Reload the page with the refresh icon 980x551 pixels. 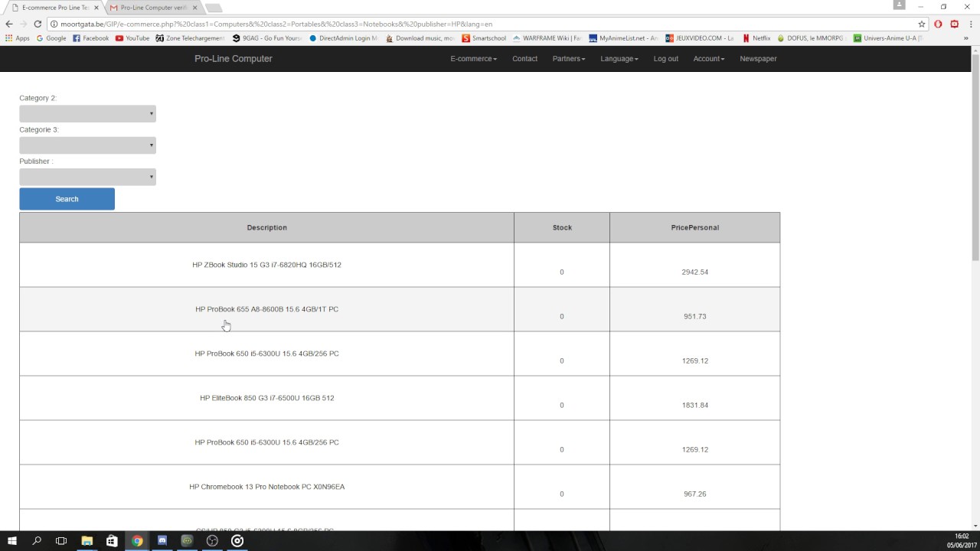point(38,24)
